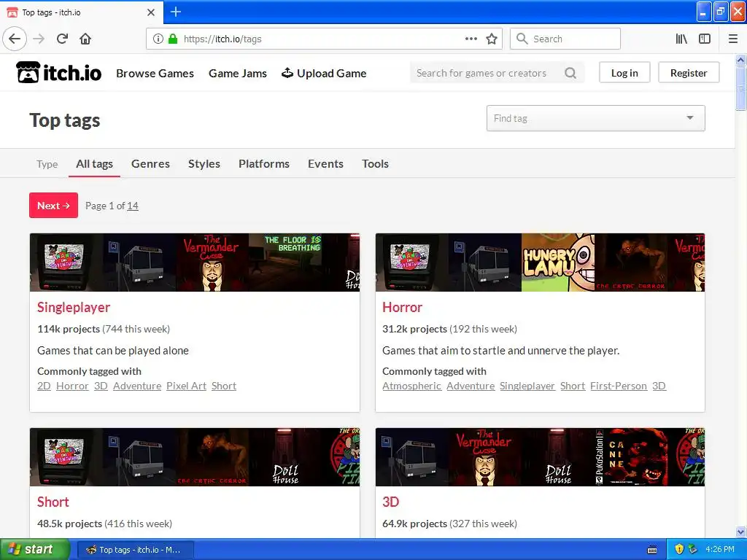Switch to the Genres tab

tap(150, 164)
